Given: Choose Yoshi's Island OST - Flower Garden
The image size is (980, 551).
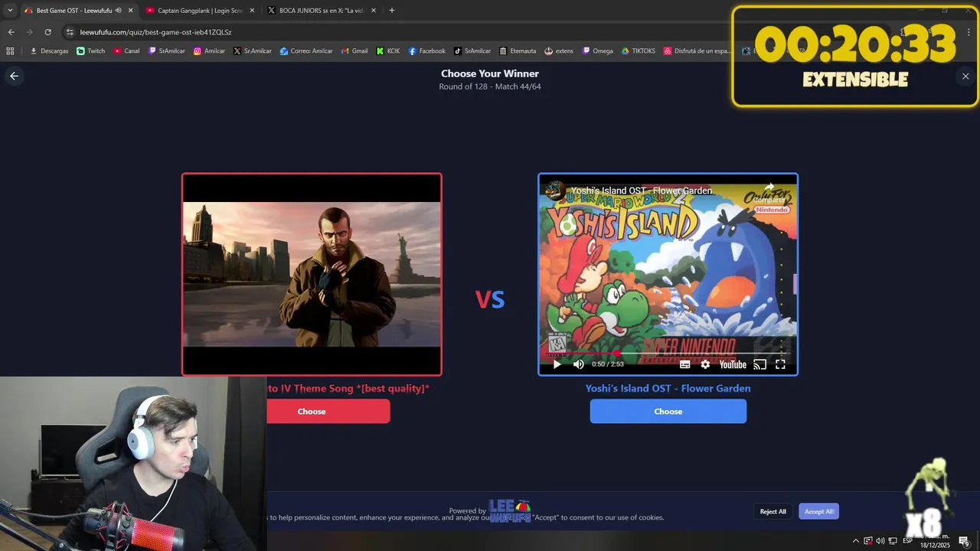Looking at the screenshot, I should [x=668, y=411].
